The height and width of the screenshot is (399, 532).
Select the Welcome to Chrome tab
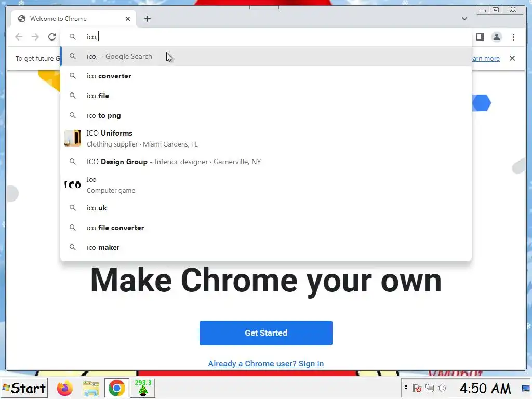coord(74,19)
